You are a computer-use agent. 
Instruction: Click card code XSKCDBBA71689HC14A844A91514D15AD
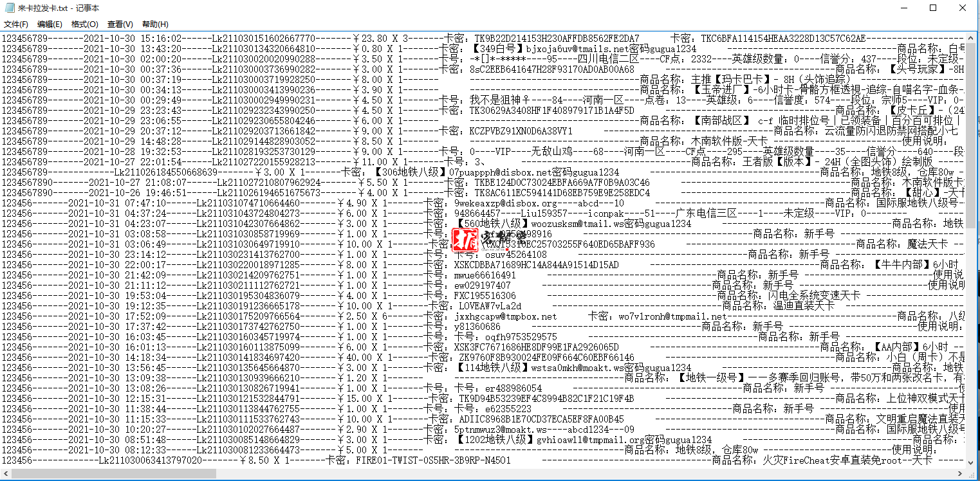[x=536, y=265]
